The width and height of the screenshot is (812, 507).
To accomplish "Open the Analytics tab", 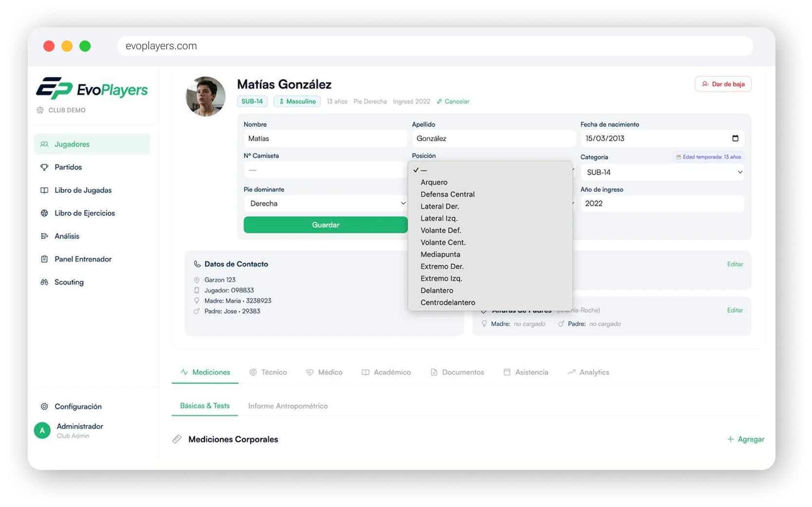I will point(588,372).
